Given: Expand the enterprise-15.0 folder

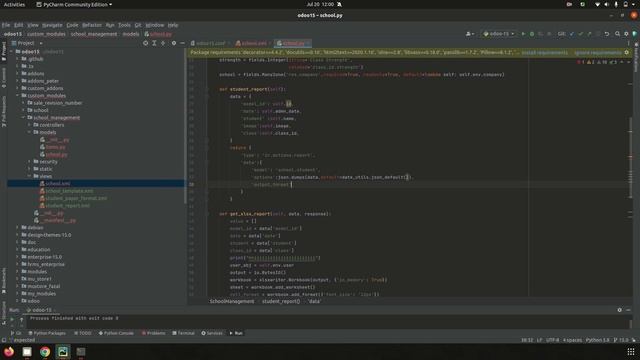Looking at the screenshot, I should coord(18,257).
